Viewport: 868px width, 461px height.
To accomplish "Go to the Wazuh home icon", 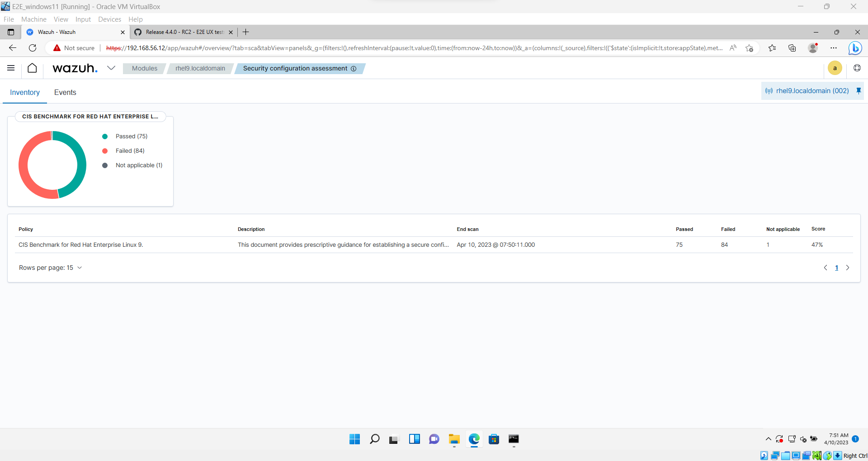I will point(32,68).
